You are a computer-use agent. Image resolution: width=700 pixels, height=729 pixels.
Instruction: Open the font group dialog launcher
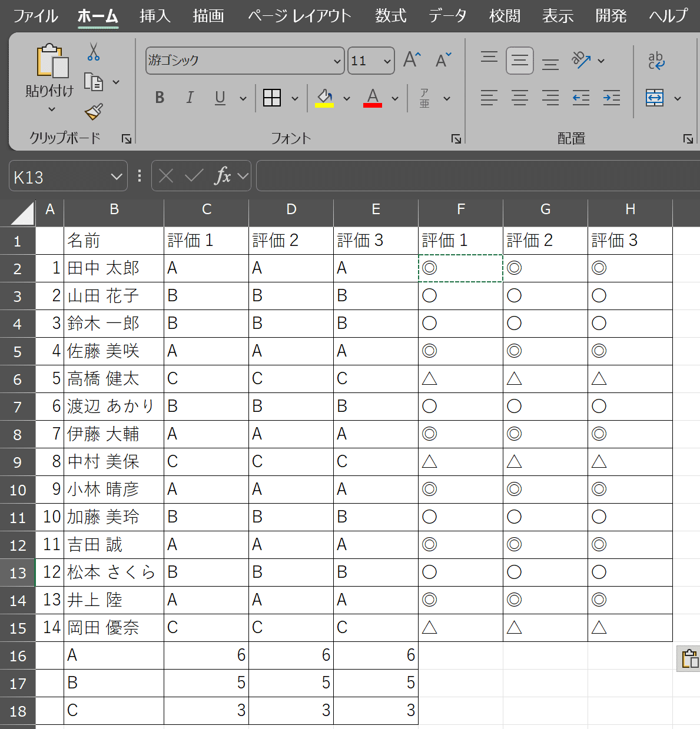tap(456, 139)
